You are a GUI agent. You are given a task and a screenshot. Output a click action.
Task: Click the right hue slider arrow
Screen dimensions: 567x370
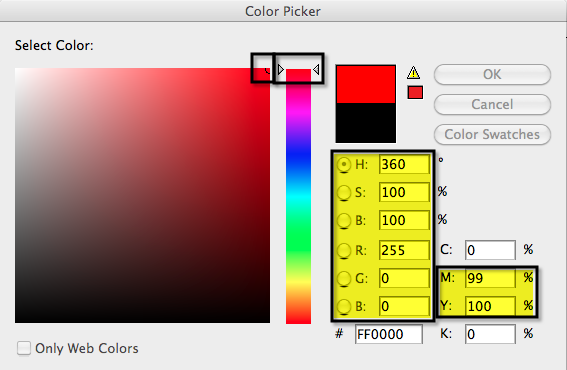point(316,69)
